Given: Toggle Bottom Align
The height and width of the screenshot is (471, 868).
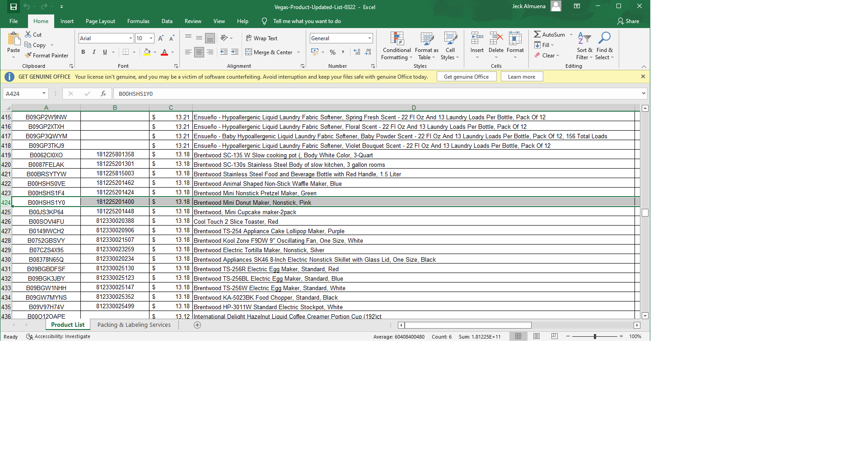Looking at the screenshot, I should (x=210, y=38).
